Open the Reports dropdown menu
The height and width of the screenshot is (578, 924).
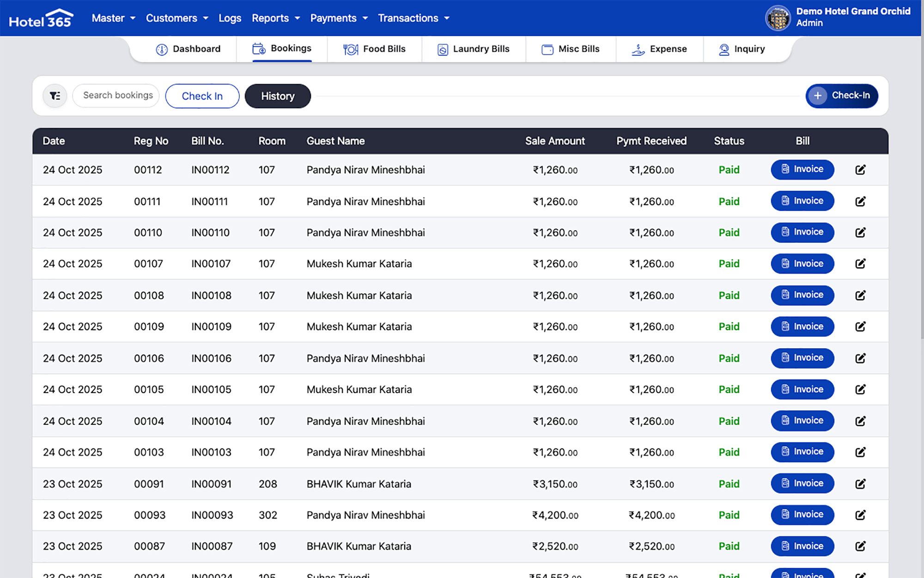point(275,18)
